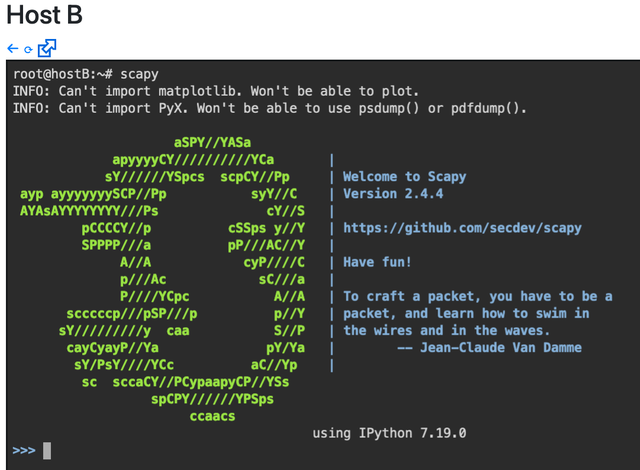The height and width of the screenshot is (470, 640).
Task: Click ccaacs at bottom of logo
Action: tap(212, 416)
